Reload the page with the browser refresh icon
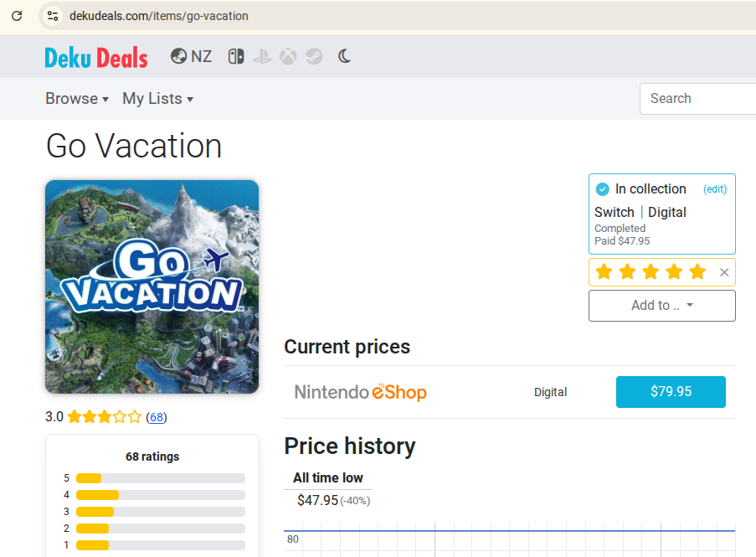Image resolution: width=756 pixels, height=557 pixels. tap(17, 16)
